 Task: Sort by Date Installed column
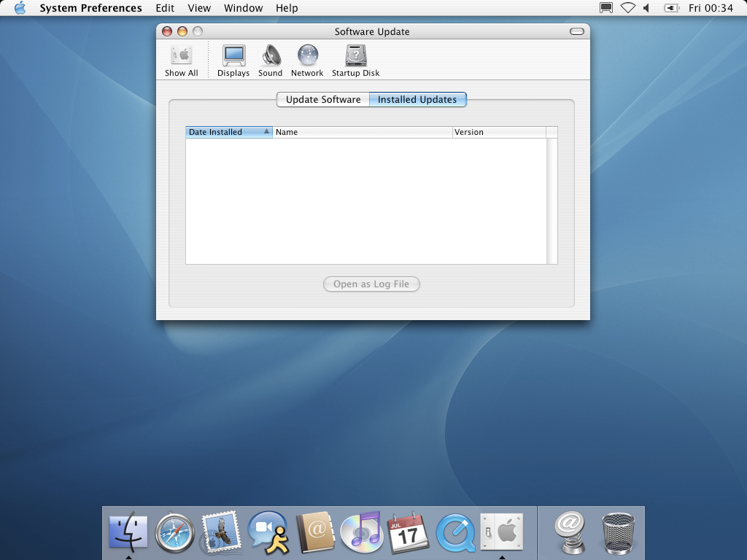(229, 133)
